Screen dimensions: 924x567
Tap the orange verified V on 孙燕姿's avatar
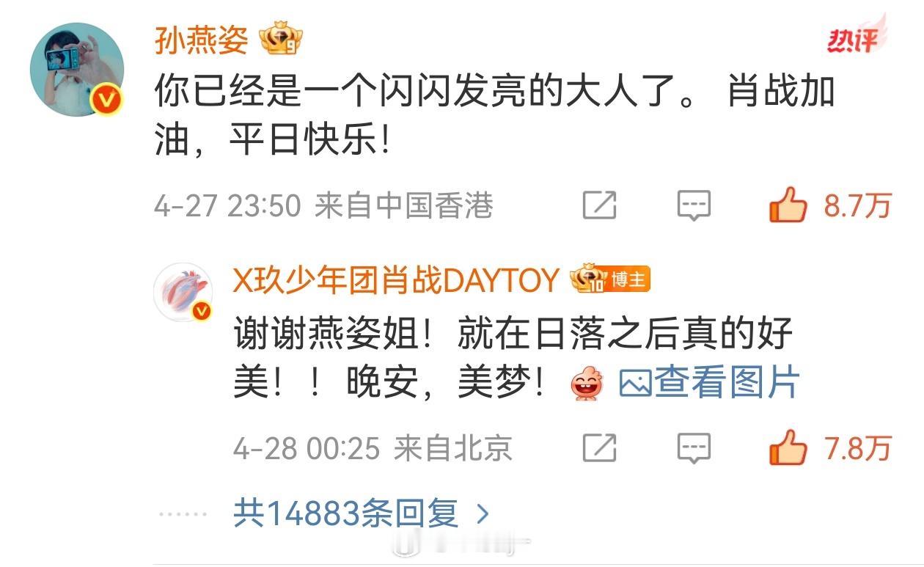107,100
